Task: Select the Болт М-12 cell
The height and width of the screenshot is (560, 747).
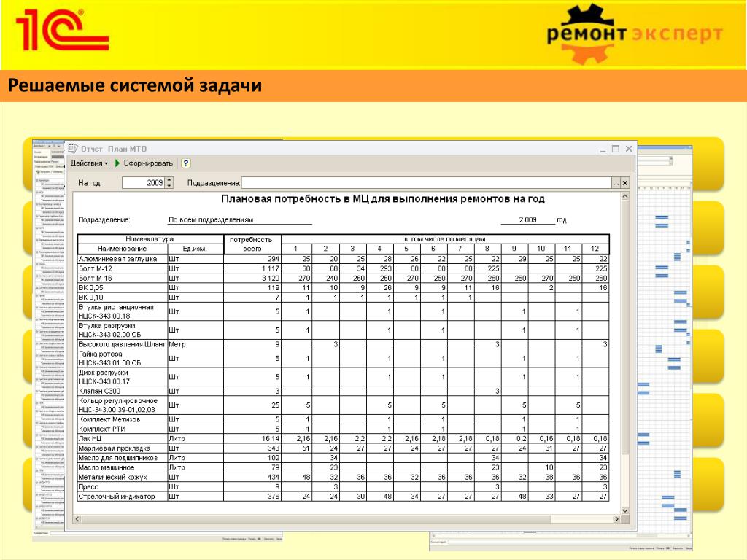Action: click(123, 268)
